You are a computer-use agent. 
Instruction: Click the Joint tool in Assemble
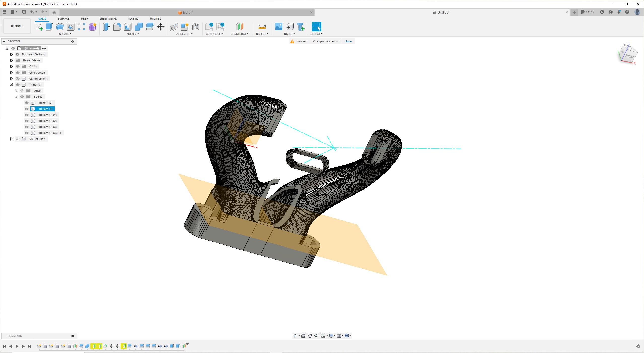196,27
